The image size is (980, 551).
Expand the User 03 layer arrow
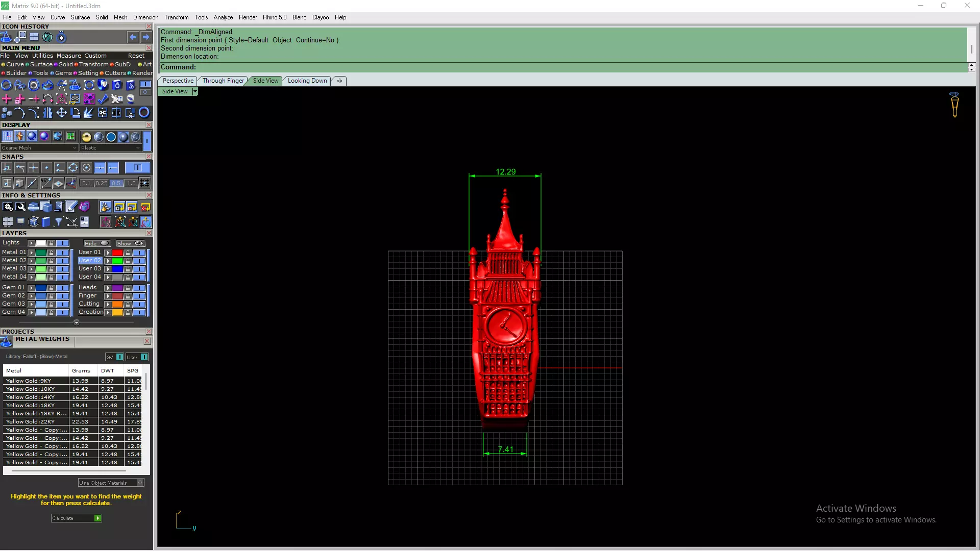click(108, 269)
